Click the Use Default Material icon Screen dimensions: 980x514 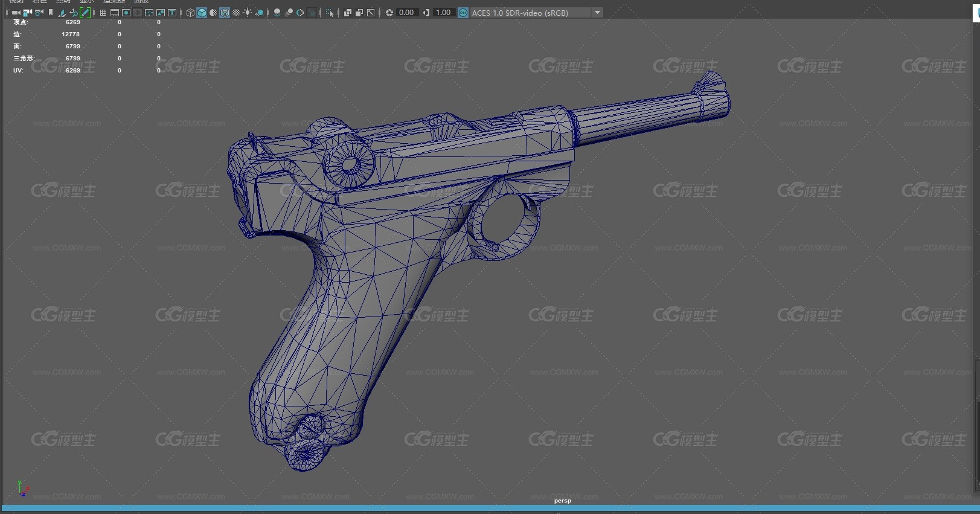point(213,13)
